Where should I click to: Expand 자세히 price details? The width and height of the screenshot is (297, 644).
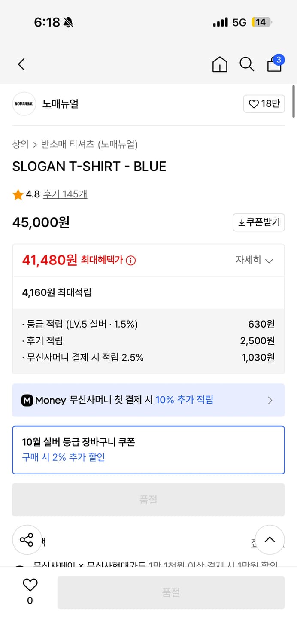coord(254,260)
